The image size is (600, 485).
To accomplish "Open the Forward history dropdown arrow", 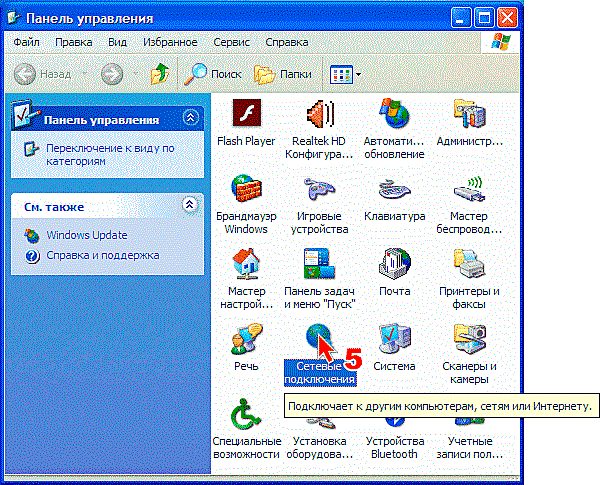I will coord(135,73).
